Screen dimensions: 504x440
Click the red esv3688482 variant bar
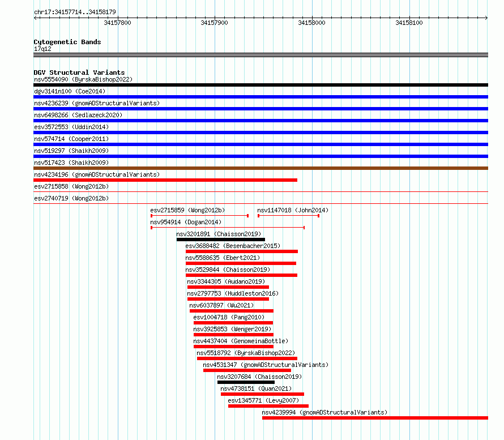(242, 251)
